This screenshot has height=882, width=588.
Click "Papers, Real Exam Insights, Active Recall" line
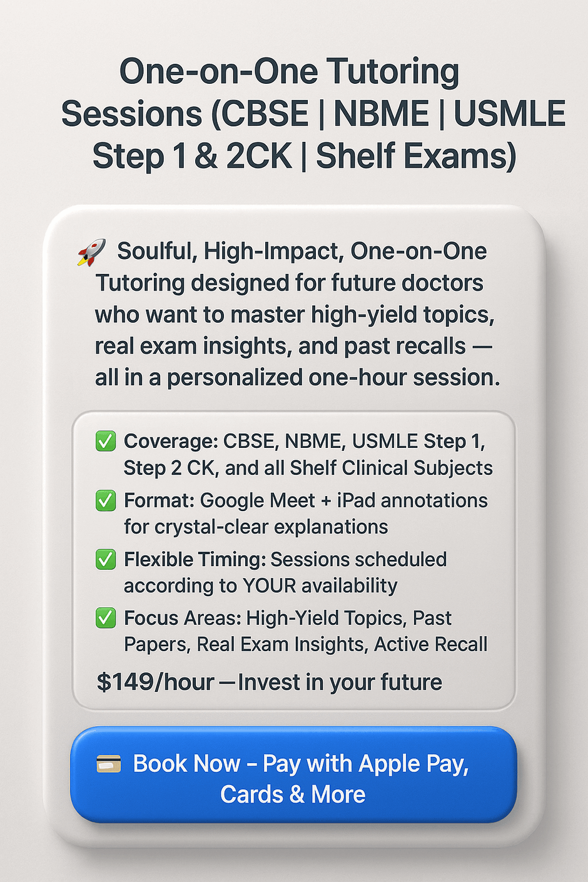click(305, 644)
